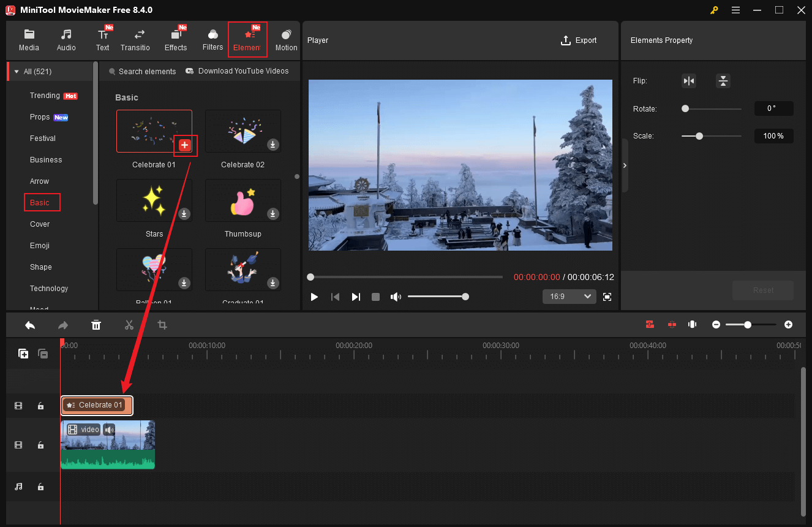
Task: Open the 16:9 aspect ratio dropdown
Action: click(569, 296)
